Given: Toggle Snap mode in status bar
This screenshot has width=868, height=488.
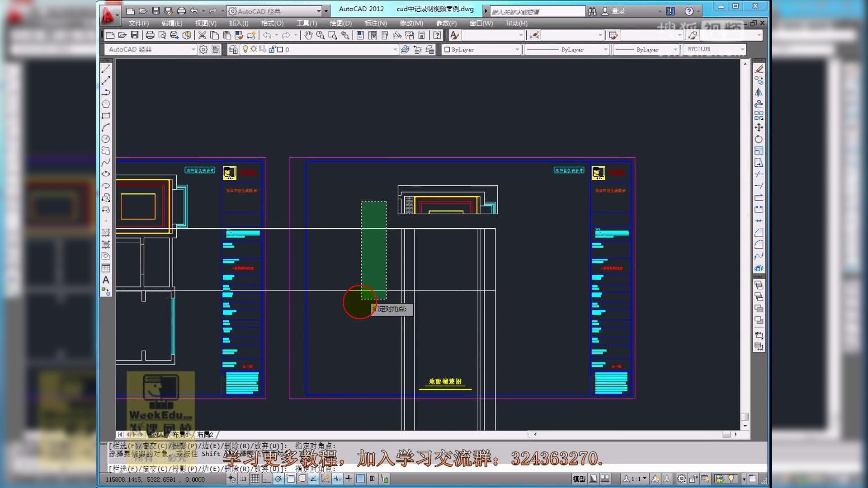Looking at the screenshot, I should click(243, 479).
